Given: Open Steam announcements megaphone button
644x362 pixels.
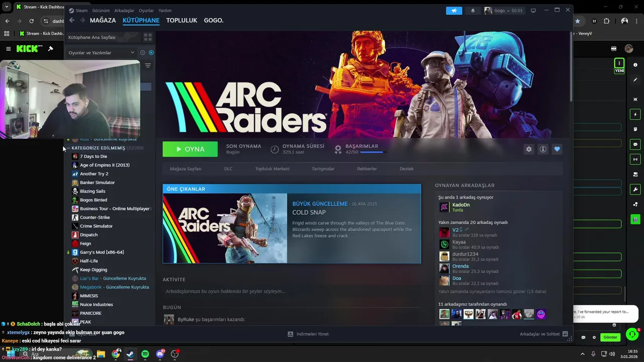Looking at the screenshot, I should pos(454,11).
